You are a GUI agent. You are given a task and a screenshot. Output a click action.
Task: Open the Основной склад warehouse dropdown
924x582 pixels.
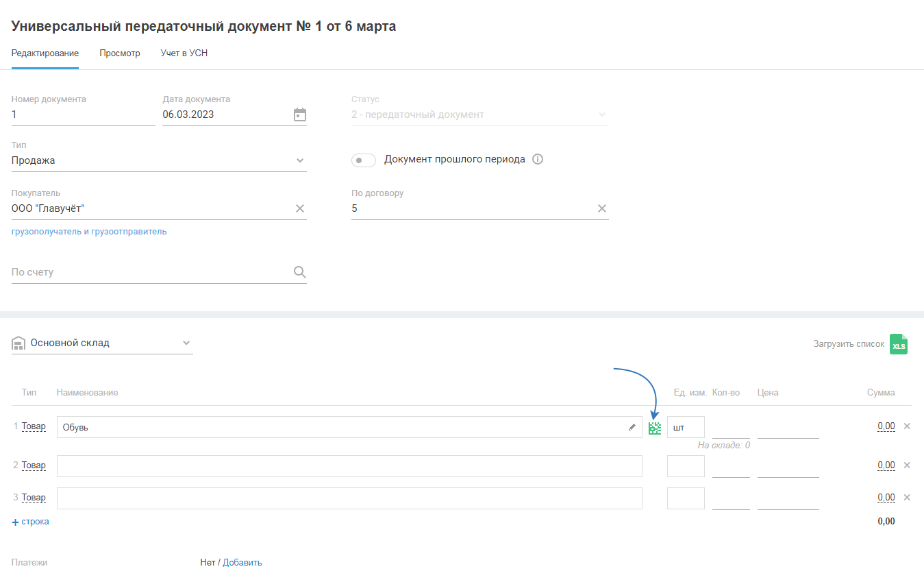tap(186, 343)
